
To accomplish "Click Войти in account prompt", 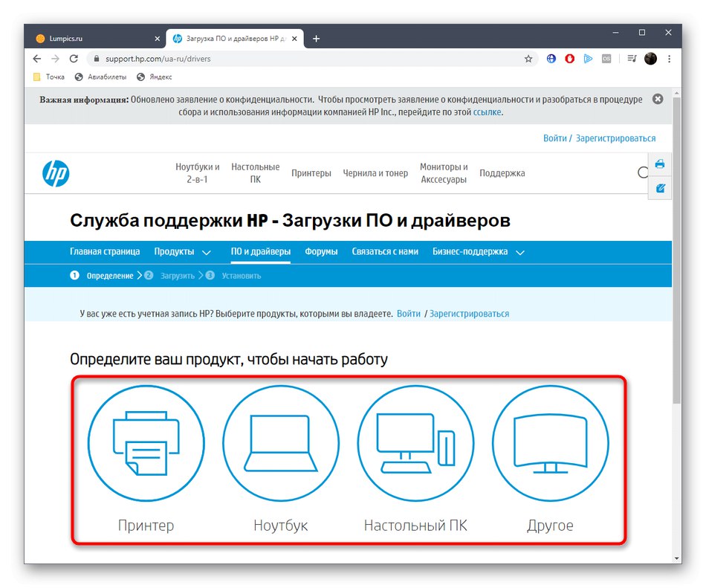I will coord(409,314).
